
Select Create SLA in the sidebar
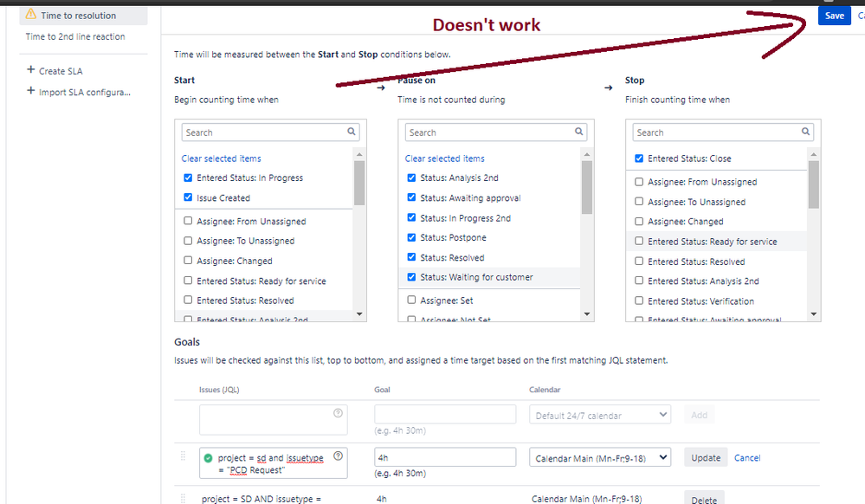pos(61,71)
